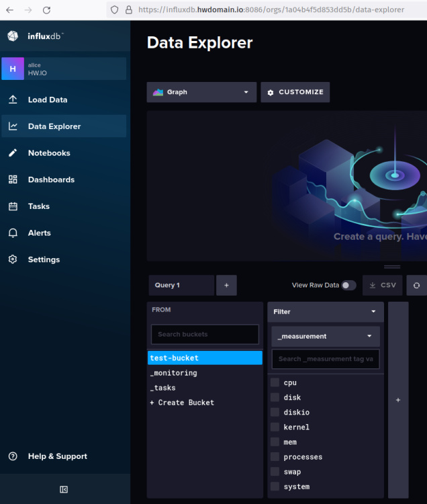Click the Alerts bell icon
Viewport: 427px width, 504px height.
(13, 233)
